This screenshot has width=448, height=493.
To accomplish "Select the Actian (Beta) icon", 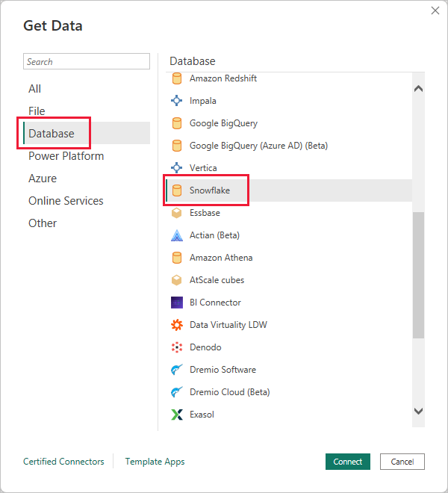I will [177, 235].
